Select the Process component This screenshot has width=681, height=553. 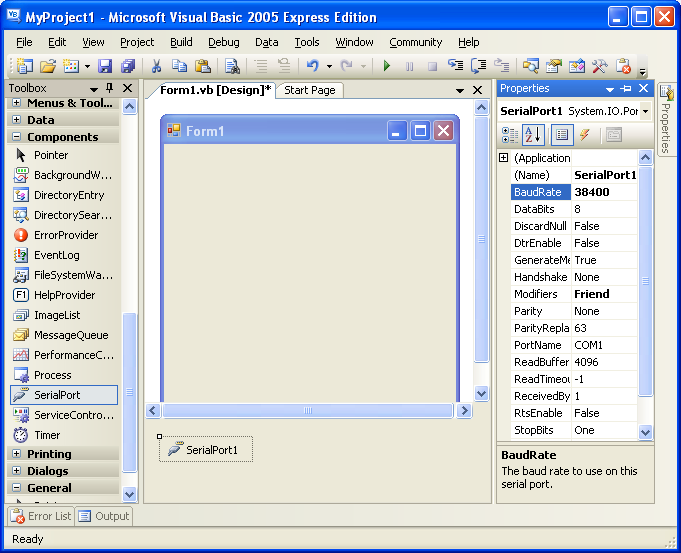point(63,375)
